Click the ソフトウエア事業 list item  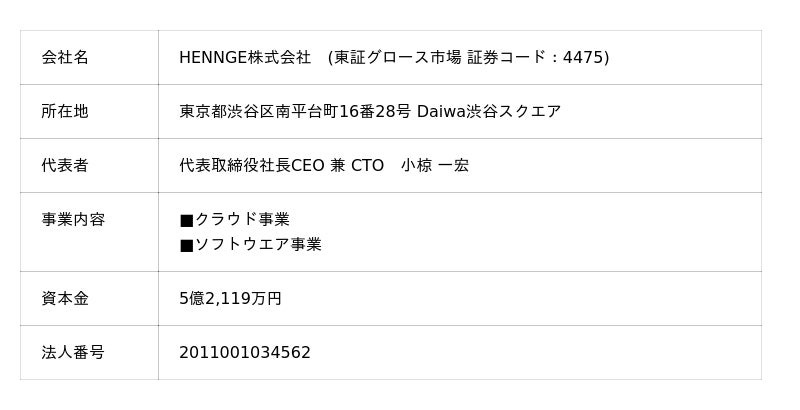click(258, 245)
